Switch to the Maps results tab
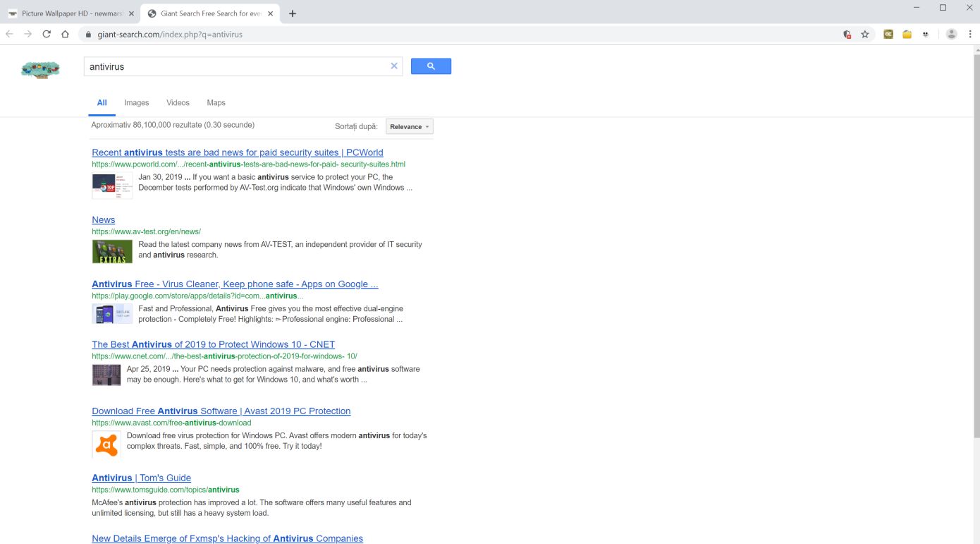Screen dimensions: 980x544 pyautogui.click(x=216, y=103)
